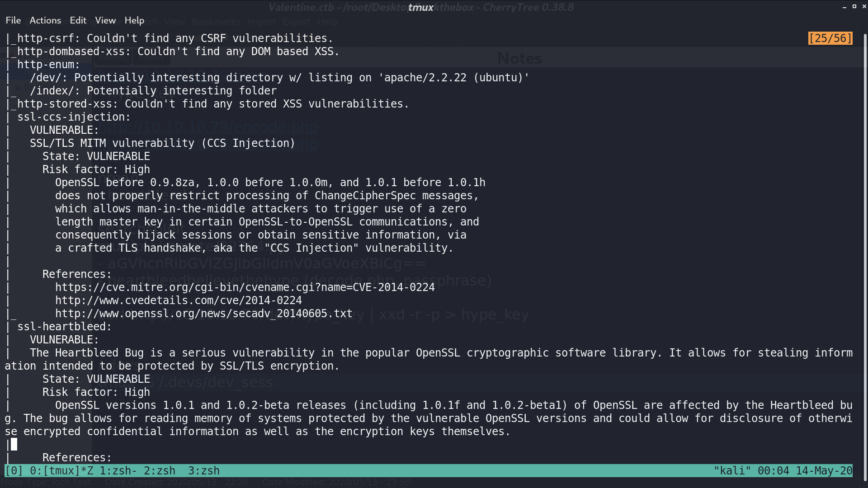Click the "kali" hostname in status bar
868x488 pixels.
point(732,471)
